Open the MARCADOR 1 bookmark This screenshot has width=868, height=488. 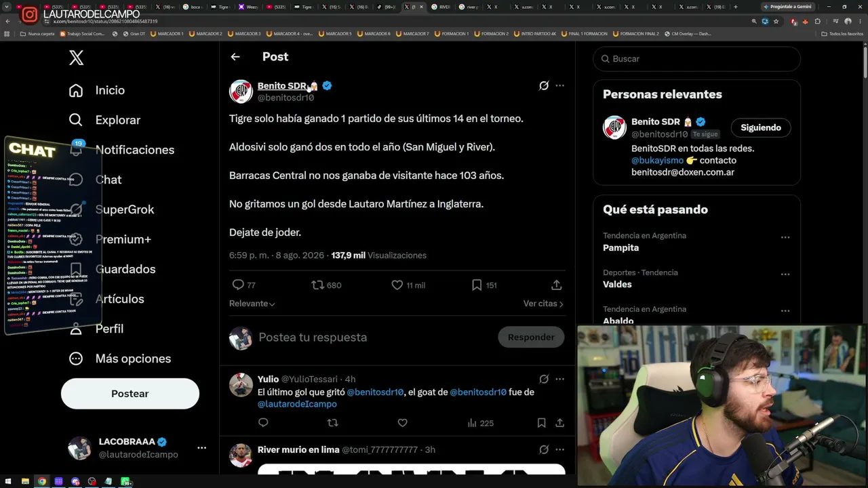click(x=167, y=34)
